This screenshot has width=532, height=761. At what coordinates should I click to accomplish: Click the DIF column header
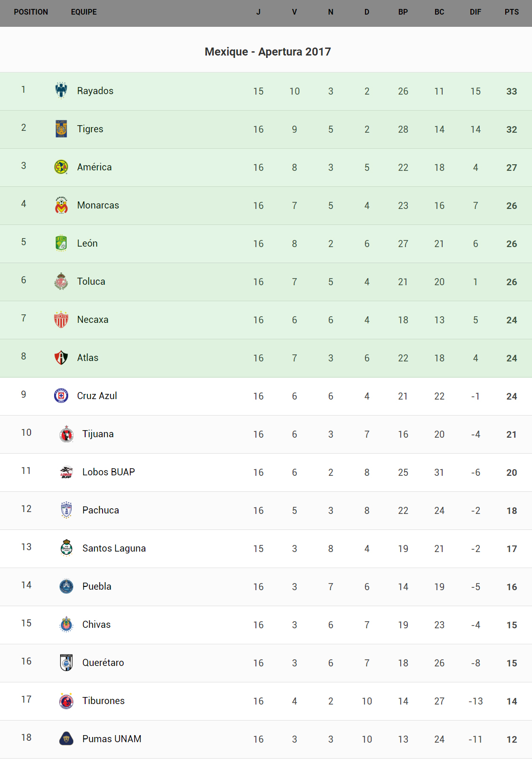click(476, 12)
